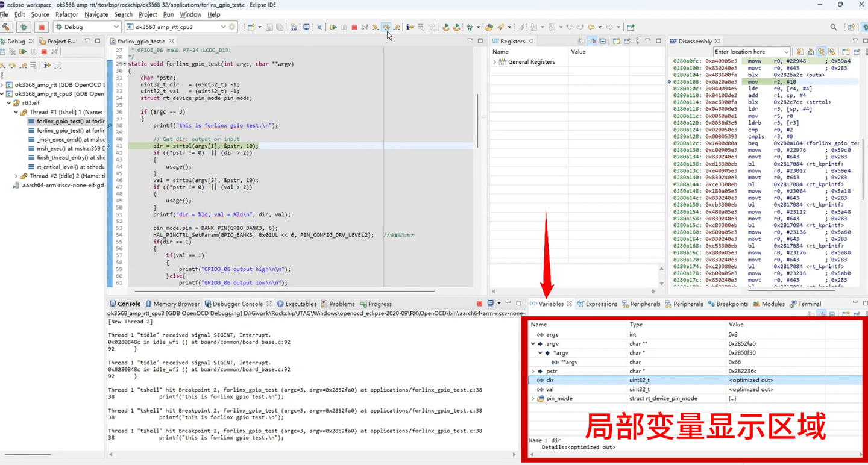Open the Problems tab
The height and width of the screenshot is (465, 868).
(338, 304)
